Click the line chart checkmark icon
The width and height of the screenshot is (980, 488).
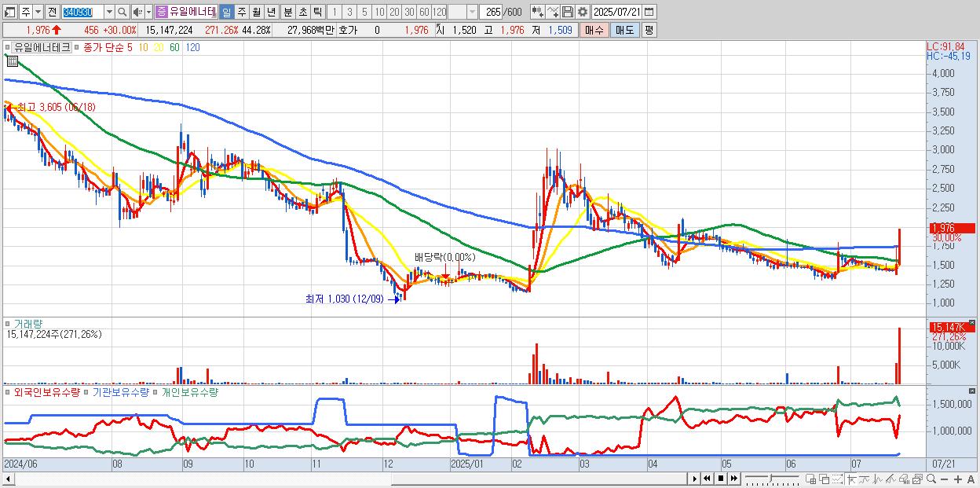553,12
